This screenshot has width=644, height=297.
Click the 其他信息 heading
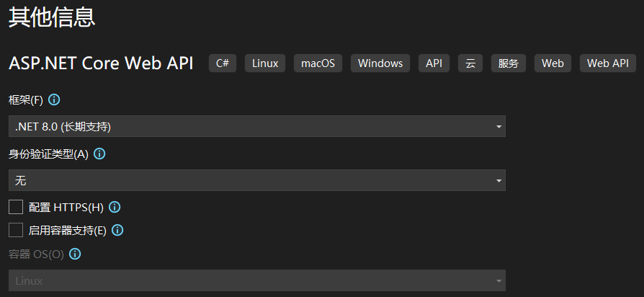[x=52, y=18]
